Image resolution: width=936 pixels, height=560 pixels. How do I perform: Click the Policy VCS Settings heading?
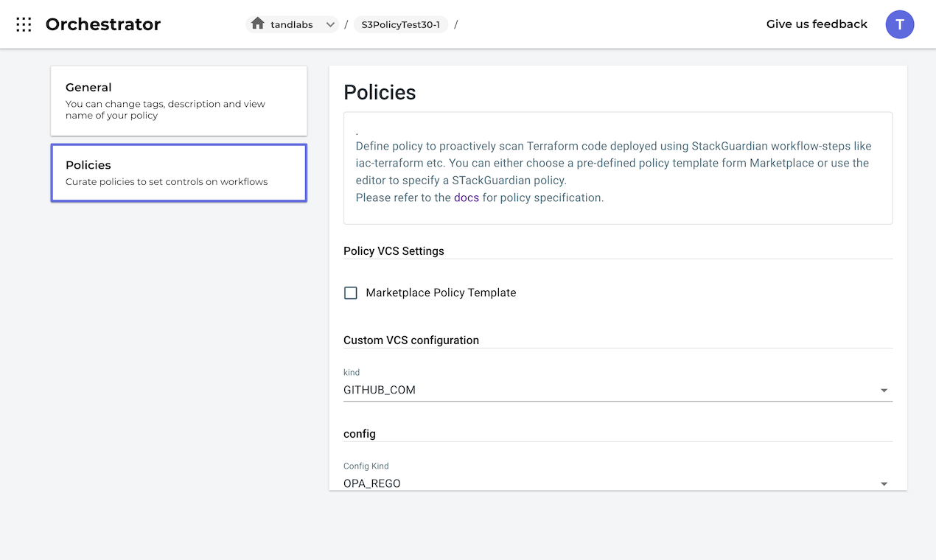pos(394,251)
